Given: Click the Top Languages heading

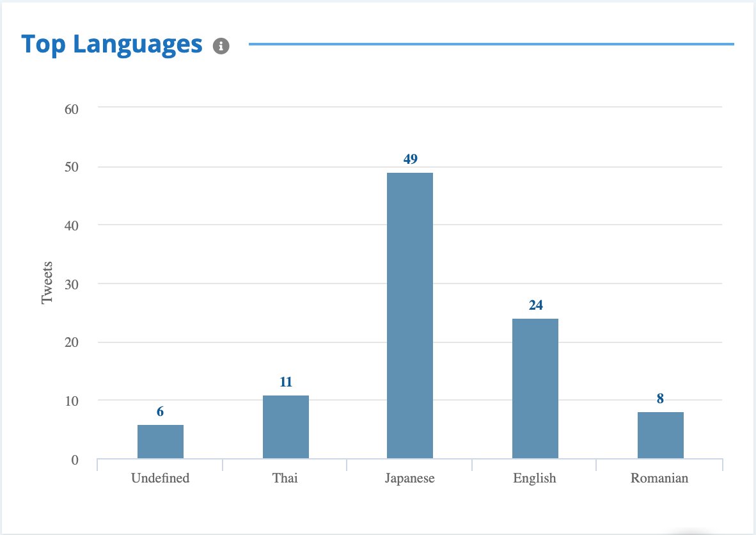Looking at the screenshot, I should click(112, 45).
